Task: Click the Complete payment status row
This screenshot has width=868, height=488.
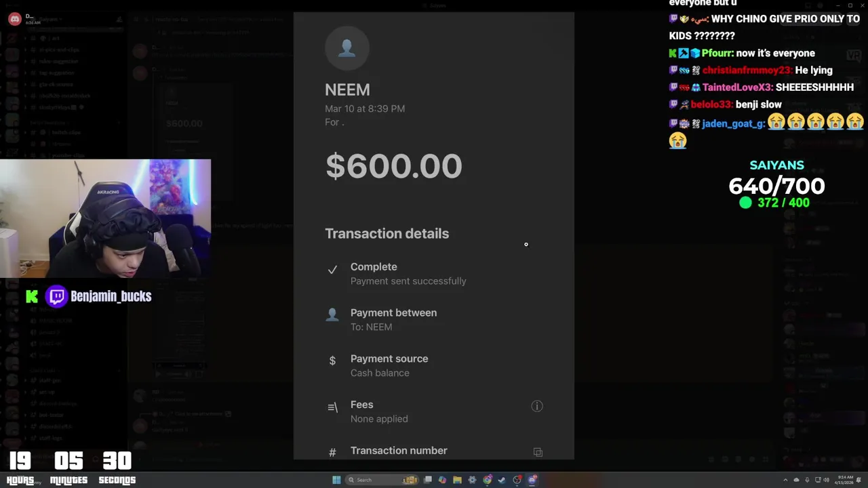Action: click(x=434, y=274)
